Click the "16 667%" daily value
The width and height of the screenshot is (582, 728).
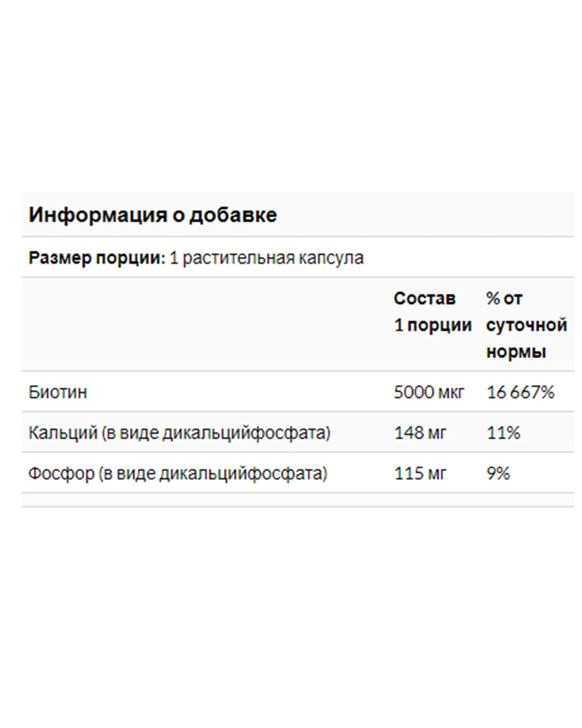point(520,392)
